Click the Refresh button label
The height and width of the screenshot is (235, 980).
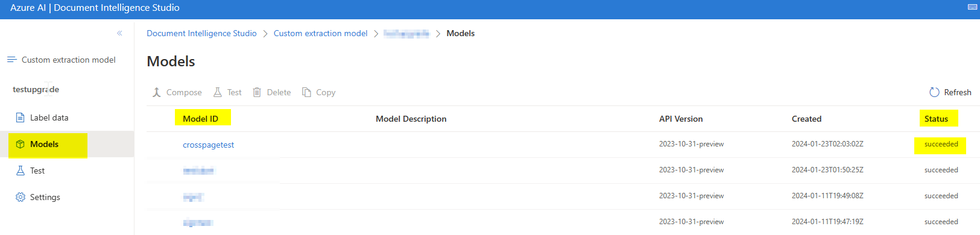point(958,92)
